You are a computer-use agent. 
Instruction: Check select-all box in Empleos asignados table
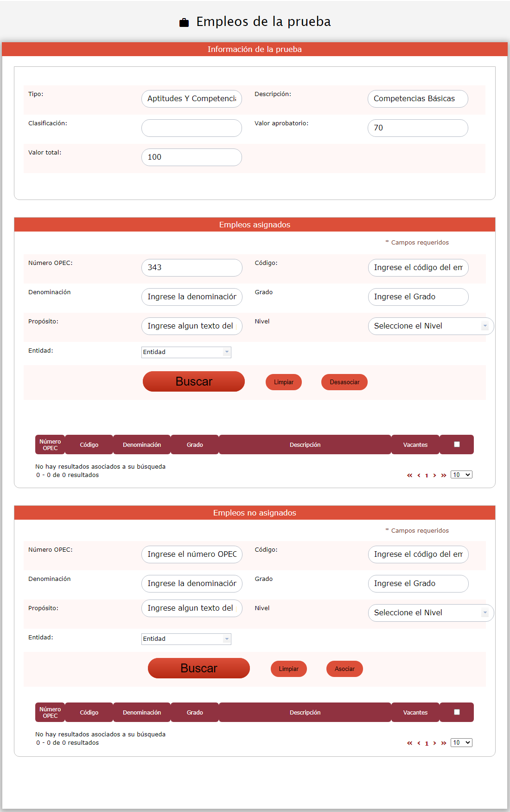pyautogui.click(x=457, y=444)
